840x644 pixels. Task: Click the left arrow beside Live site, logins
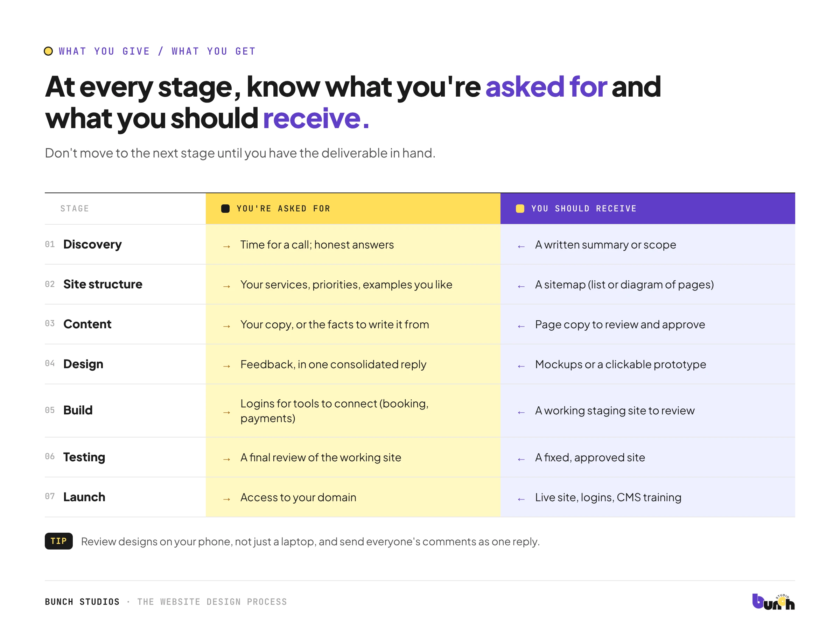[x=521, y=499]
